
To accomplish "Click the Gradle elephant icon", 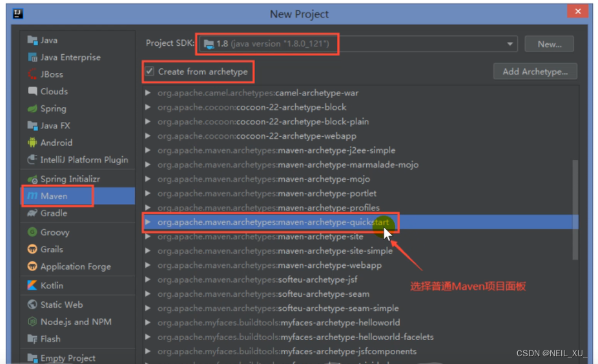I will (32, 213).
